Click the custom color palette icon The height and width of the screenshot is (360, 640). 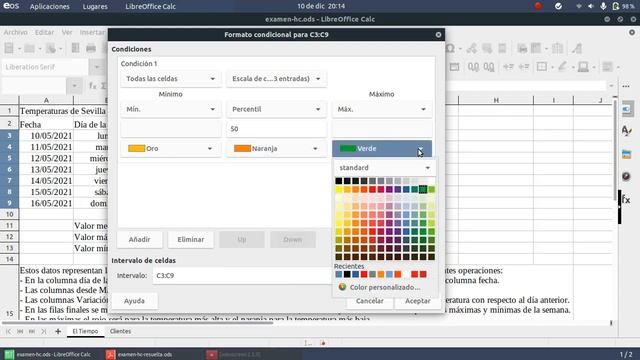pos(342,287)
